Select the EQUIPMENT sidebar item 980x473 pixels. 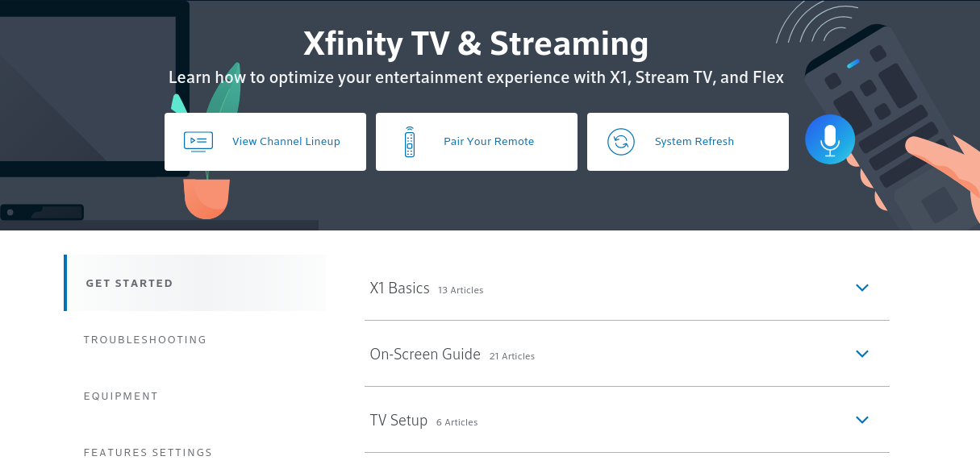click(x=121, y=396)
